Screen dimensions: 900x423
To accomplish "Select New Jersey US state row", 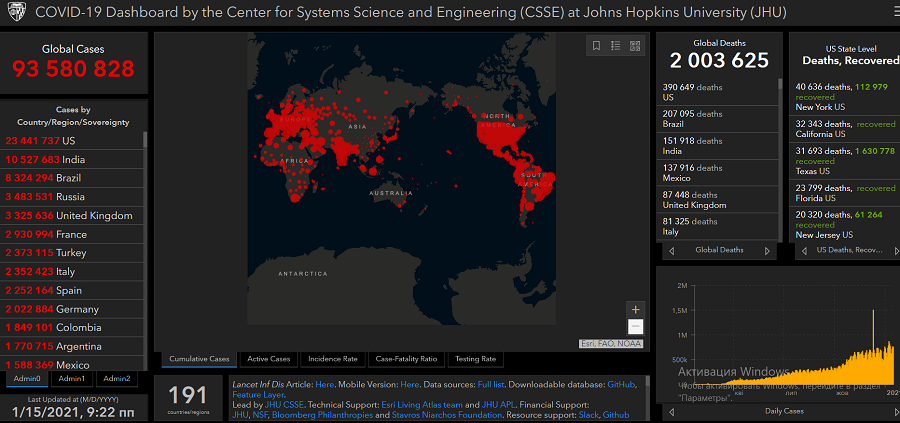I will [x=847, y=224].
